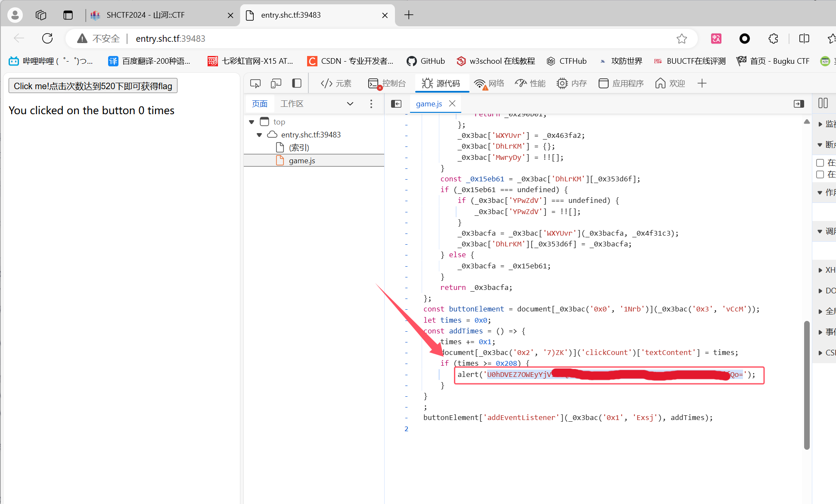The image size is (836, 504).
Task: Collapse the entry.shc.tf:39483 tree node
Action: click(259, 135)
